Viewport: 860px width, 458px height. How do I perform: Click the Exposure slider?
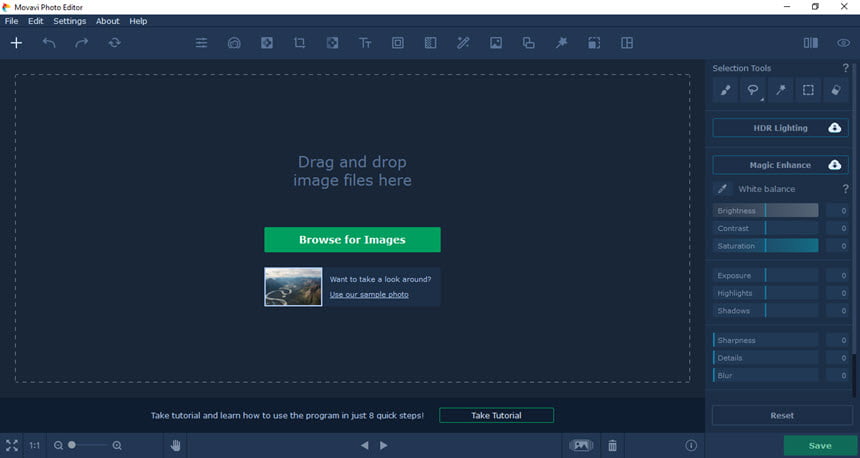tap(766, 275)
